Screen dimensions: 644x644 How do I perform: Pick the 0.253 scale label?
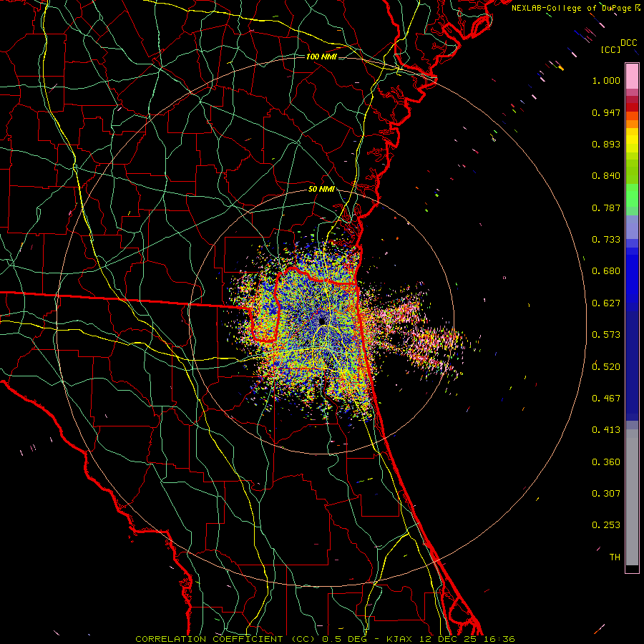coord(606,525)
